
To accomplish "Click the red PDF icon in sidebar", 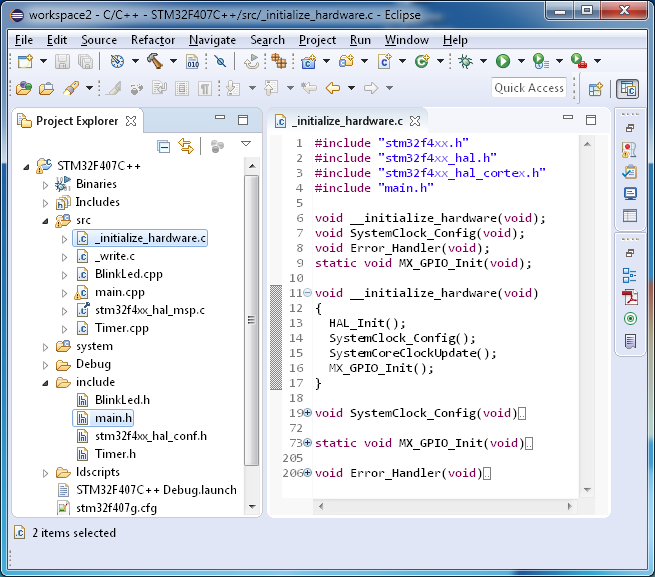I will coord(630,298).
